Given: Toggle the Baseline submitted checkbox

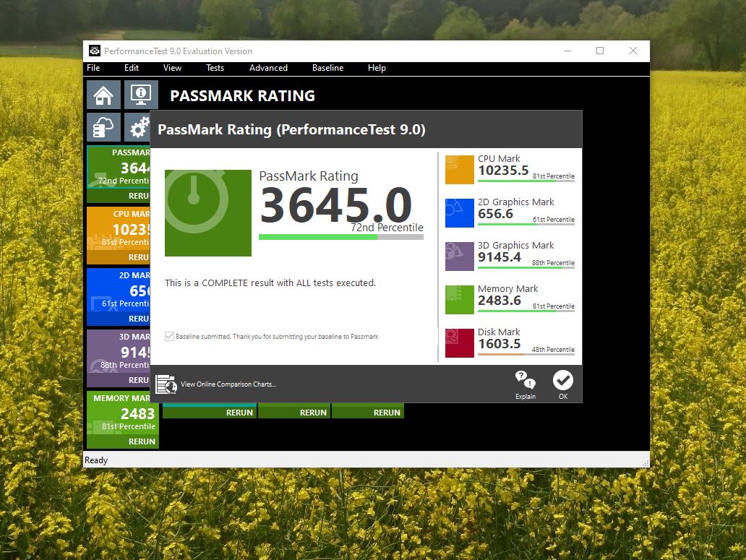Looking at the screenshot, I should pyautogui.click(x=169, y=337).
